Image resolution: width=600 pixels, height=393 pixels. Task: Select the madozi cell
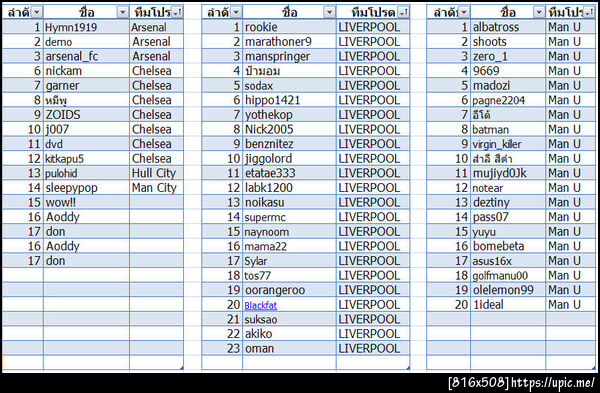[x=508, y=85]
